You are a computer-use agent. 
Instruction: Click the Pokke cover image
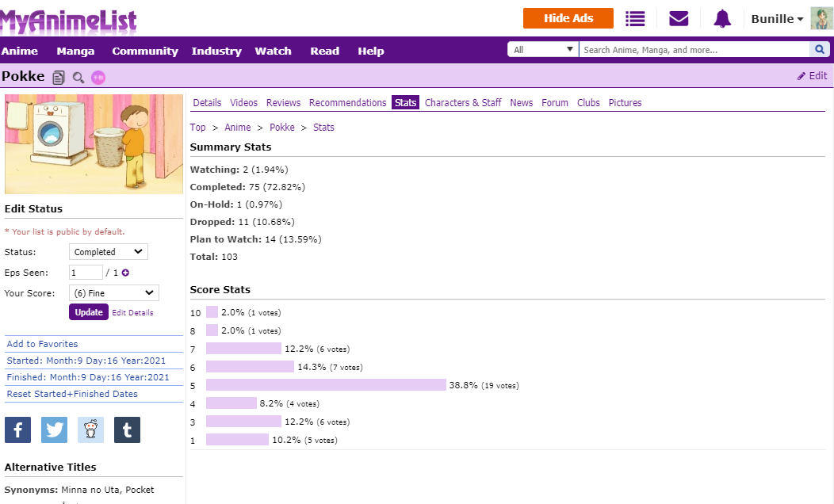[x=94, y=144]
